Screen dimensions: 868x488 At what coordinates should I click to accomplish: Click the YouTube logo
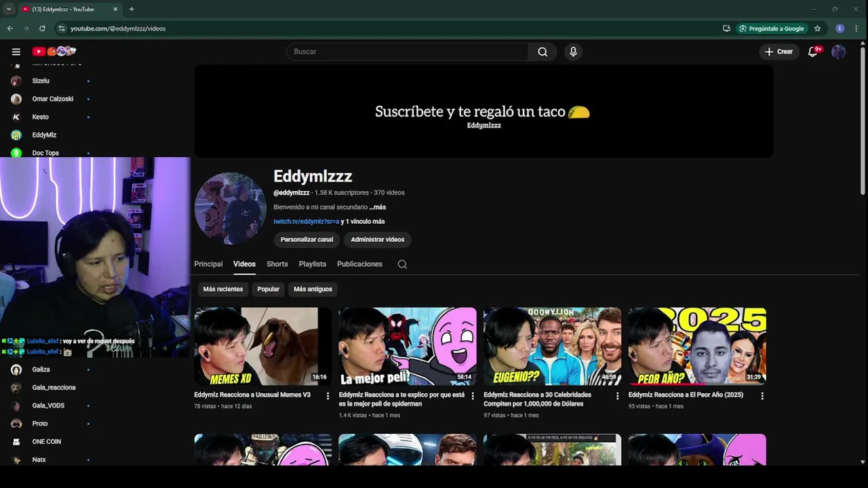click(54, 52)
